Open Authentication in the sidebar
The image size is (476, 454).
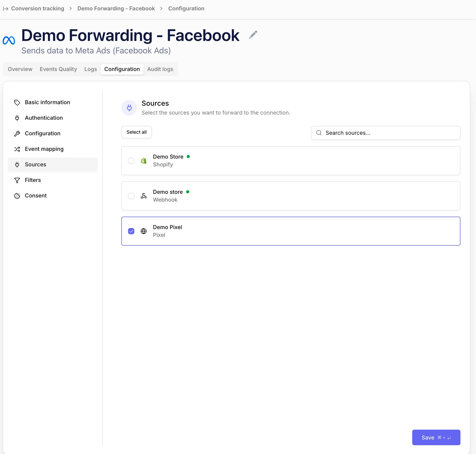[53, 118]
